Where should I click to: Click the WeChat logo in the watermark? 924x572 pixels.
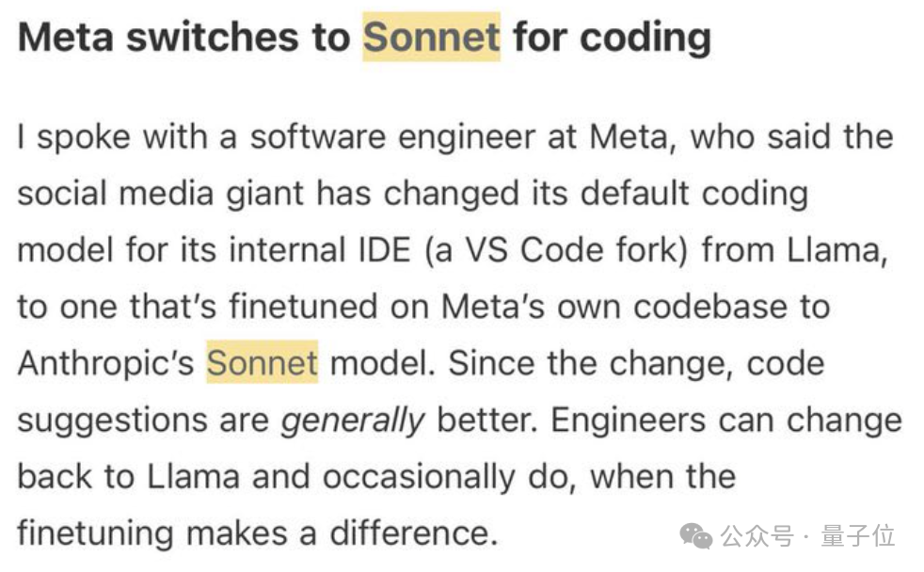pos(697,536)
